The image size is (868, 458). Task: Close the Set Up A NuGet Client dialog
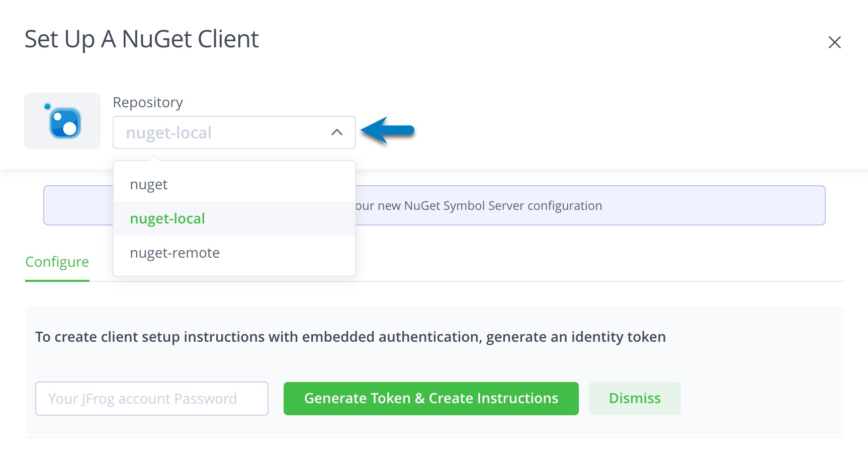pos(834,42)
